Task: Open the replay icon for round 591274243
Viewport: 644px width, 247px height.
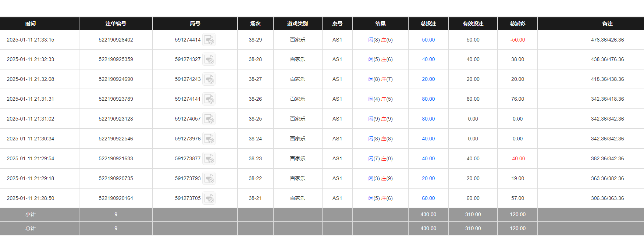Action: [x=209, y=79]
